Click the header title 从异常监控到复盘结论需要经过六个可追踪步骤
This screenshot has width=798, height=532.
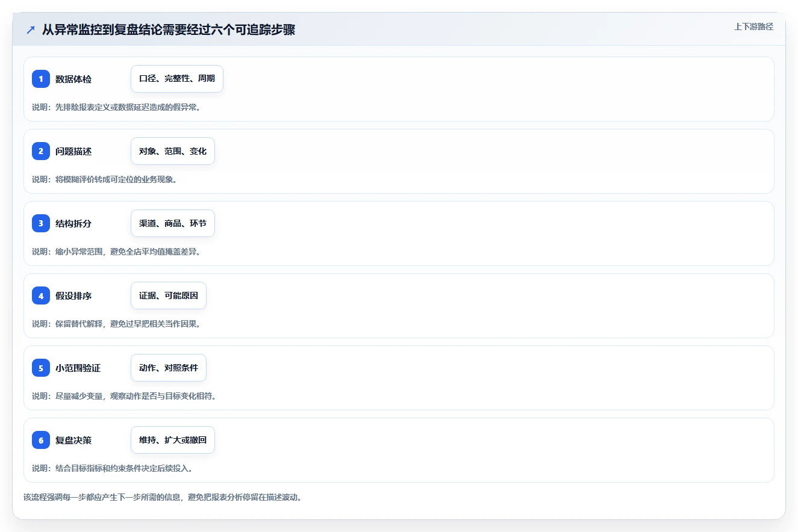[x=169, y=30]
